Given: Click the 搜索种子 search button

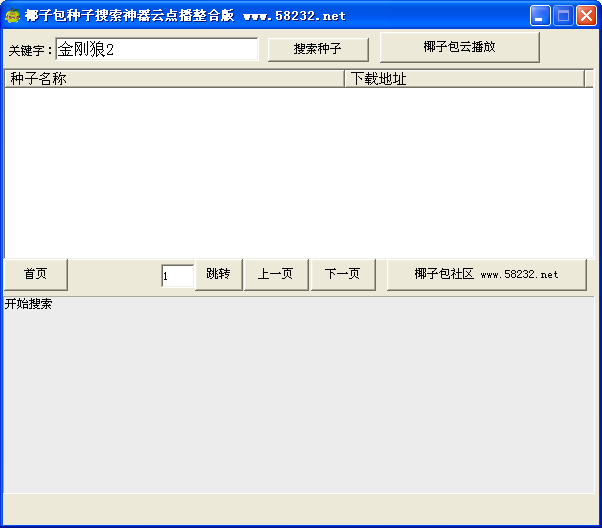Looking at the screenshot, I should tap(318, 49).
